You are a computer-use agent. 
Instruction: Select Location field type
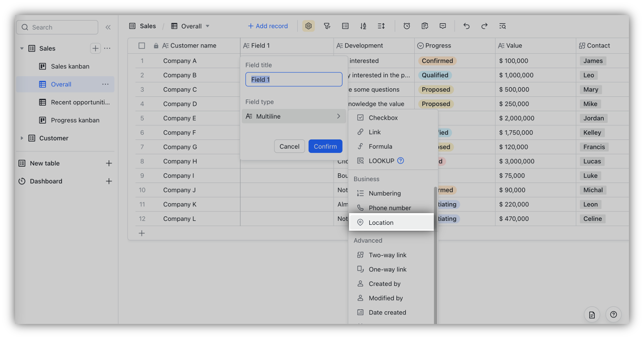click(x=391, y=223)
